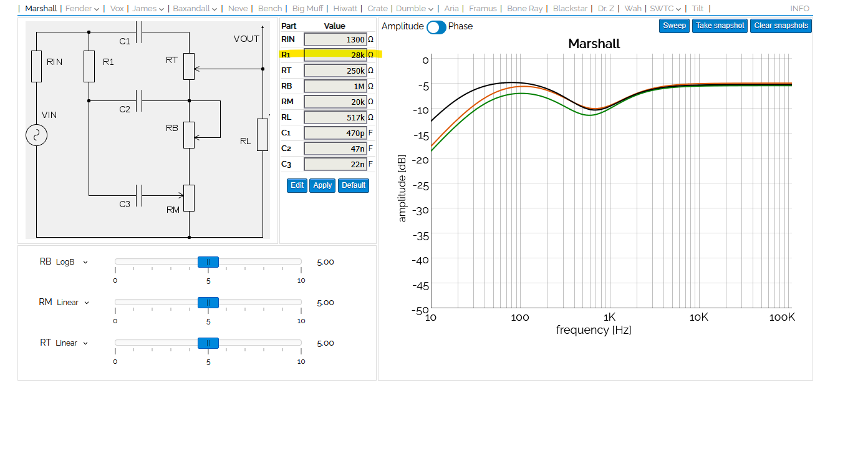
Task: Switch to the Big Muff tone stack
Action: click(307, 9)
